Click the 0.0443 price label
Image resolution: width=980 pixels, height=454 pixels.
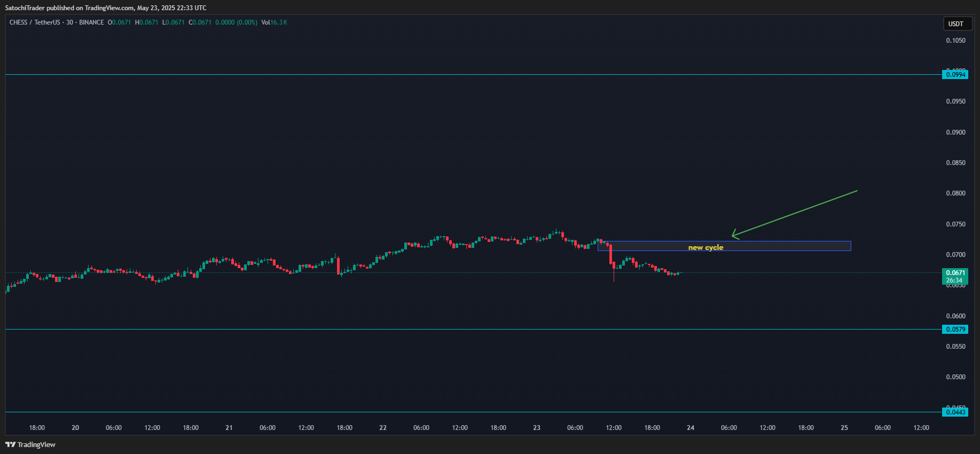(x=955, y=412)
